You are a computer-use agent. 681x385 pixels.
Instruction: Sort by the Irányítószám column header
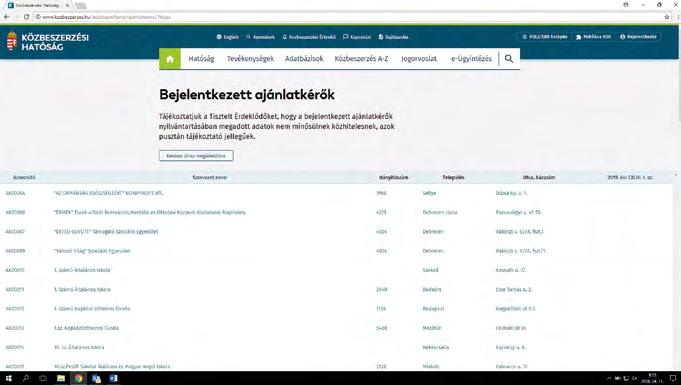pyautogui.click(x=393, y=177)
